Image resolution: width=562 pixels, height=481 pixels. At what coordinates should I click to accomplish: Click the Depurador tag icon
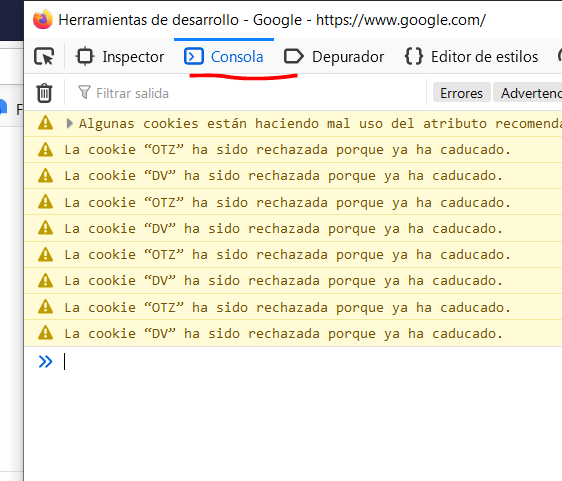click(x=294, y=57)
